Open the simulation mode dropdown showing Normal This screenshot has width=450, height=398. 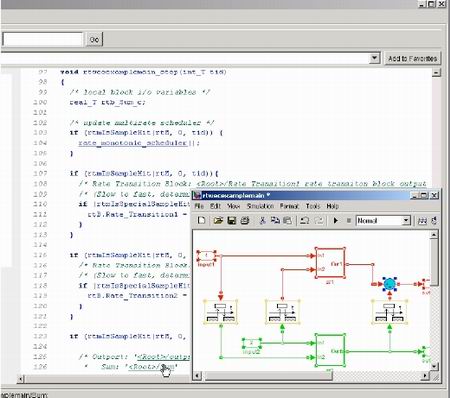383,220
